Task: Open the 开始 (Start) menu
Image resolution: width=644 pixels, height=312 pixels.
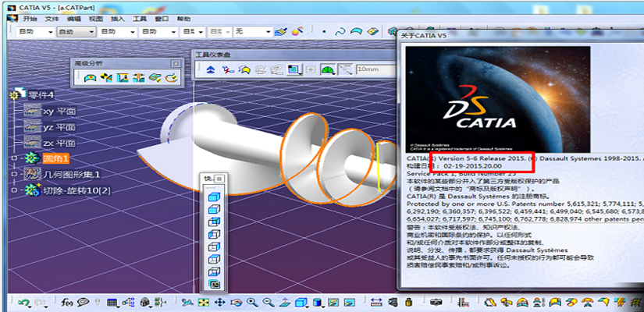Action: pos(29,17)
